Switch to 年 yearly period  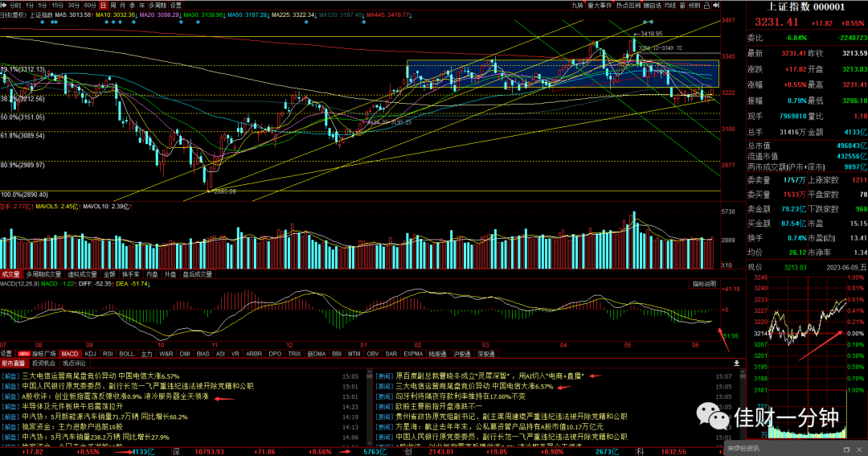point(141,5)
